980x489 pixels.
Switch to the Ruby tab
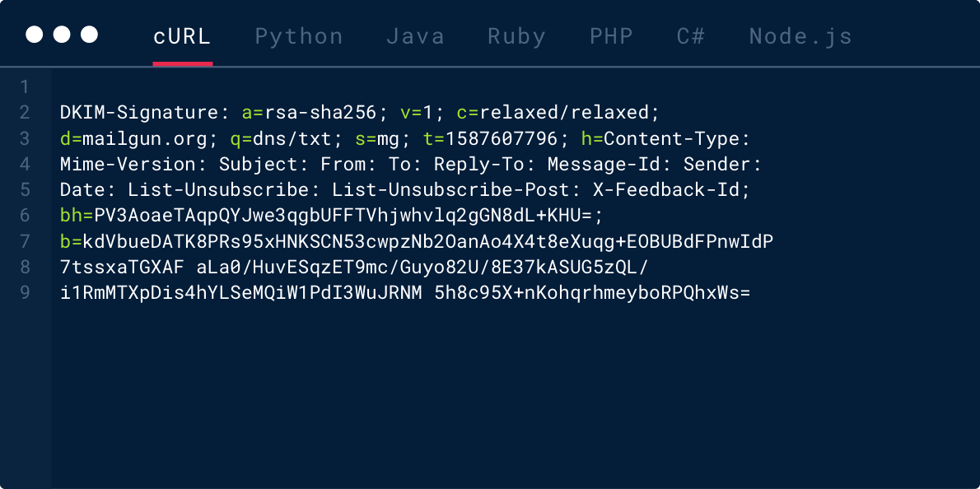coord(516,36)
